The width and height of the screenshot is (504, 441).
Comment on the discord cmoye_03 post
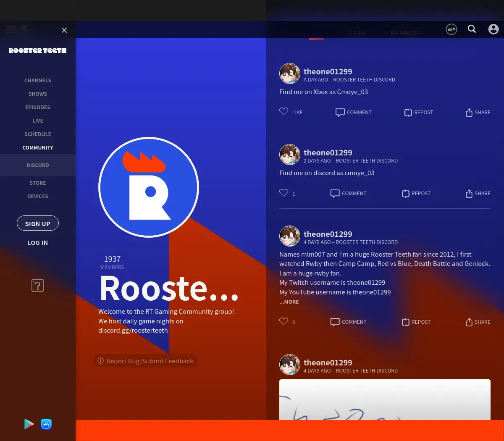point(349,193)
